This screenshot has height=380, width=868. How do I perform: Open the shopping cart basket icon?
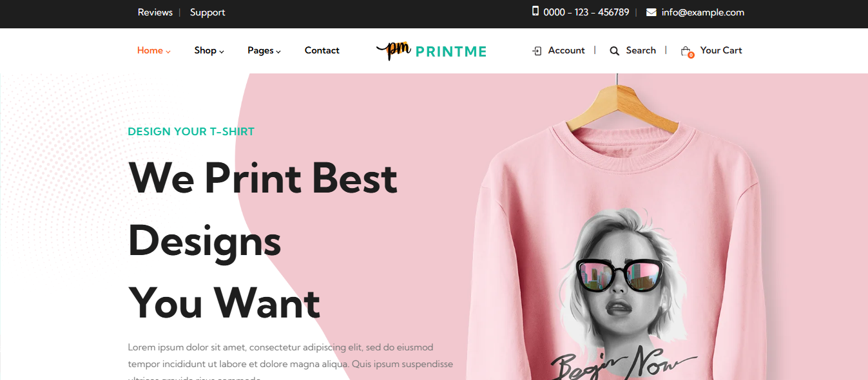(x=685, y=51)
